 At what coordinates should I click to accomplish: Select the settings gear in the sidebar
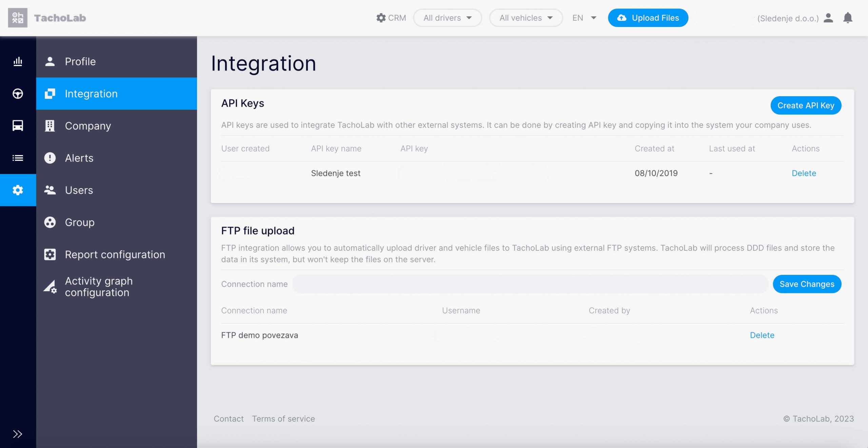18,190
